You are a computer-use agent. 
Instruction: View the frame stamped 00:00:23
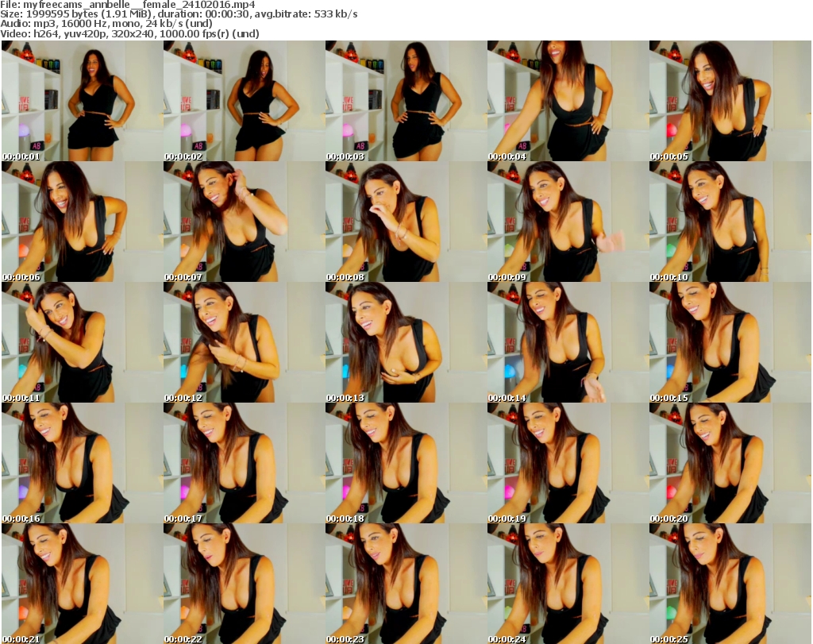(406, 584)
